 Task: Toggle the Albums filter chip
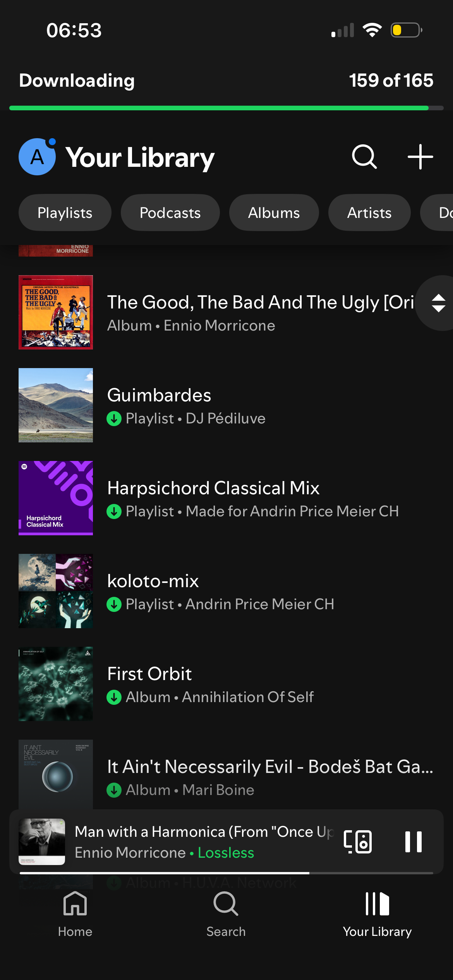274,212
